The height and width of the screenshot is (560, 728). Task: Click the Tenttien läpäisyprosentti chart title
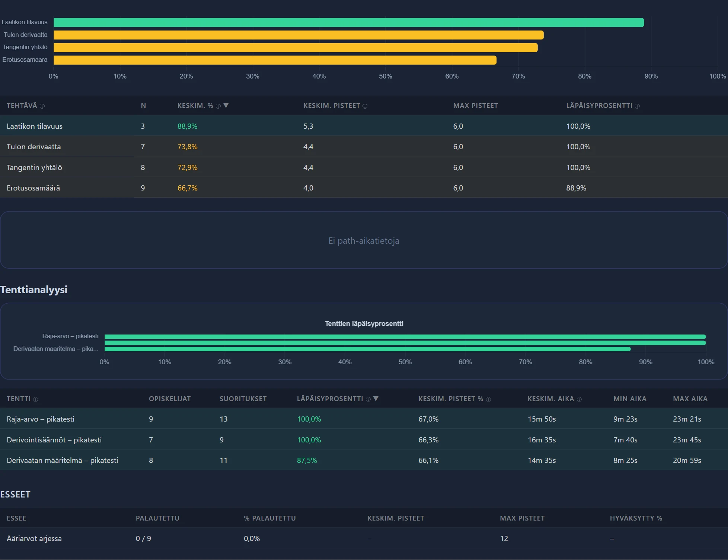(x=364, y=324)
